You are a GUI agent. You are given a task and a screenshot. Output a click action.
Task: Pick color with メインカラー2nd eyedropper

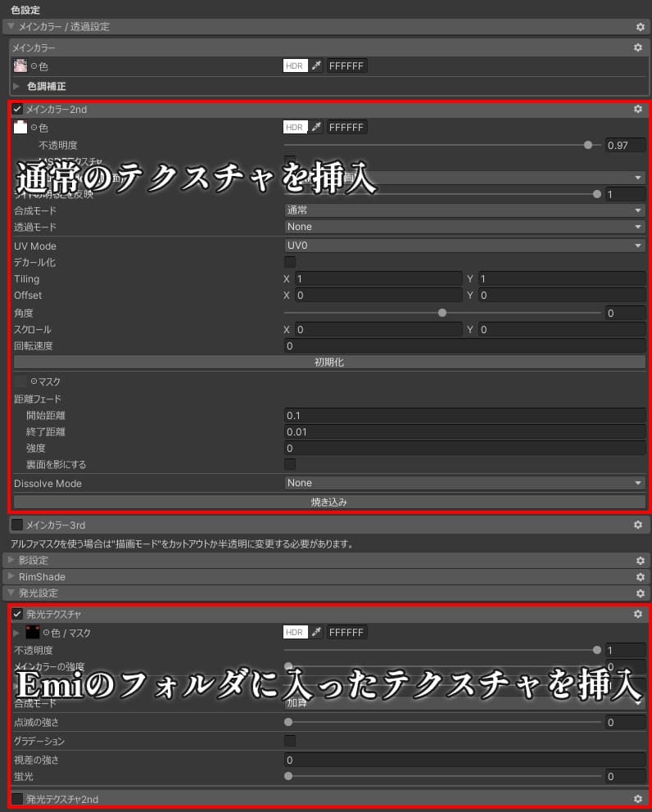pos(316,128)
